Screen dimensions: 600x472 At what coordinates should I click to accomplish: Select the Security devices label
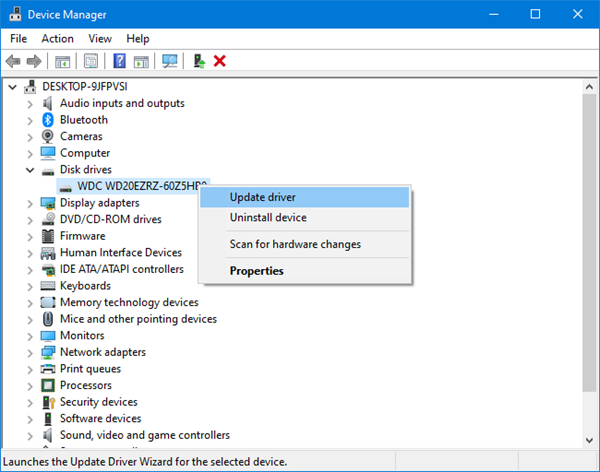click(x=98, y=402)
